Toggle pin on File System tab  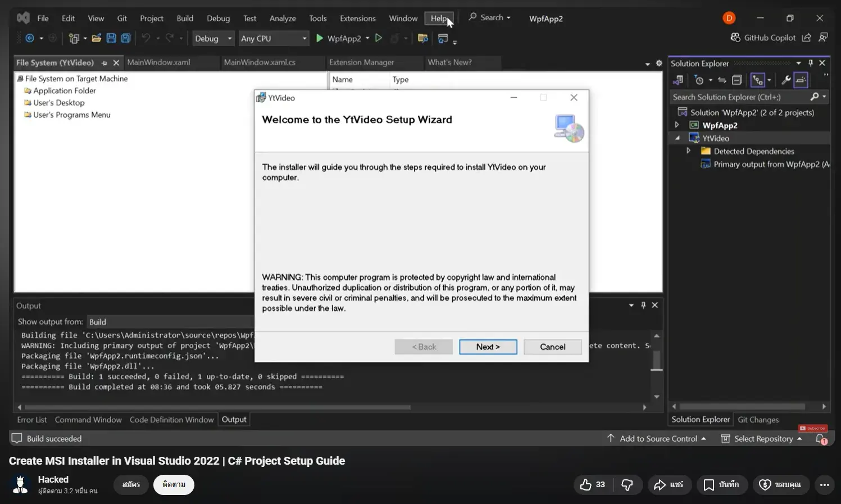coord(104,63)
